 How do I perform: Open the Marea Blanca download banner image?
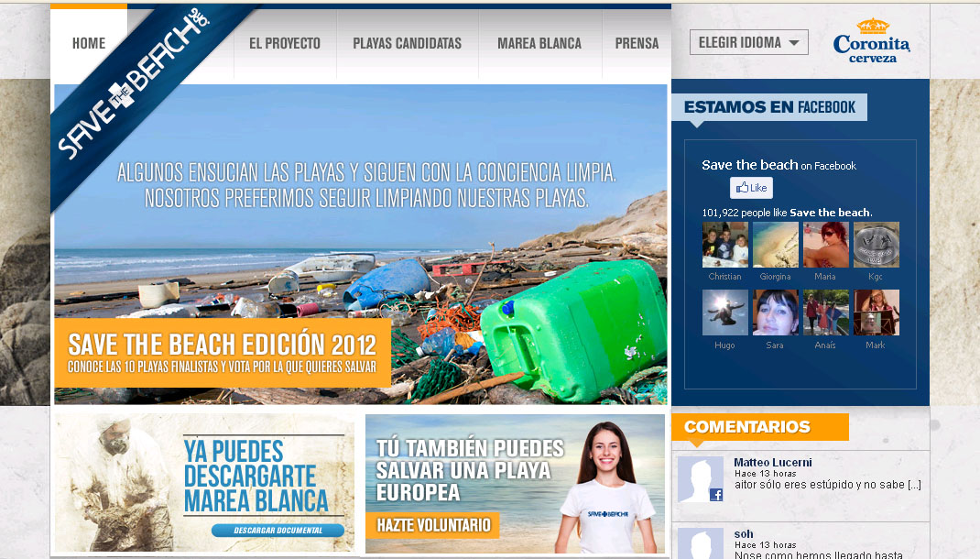204,483
